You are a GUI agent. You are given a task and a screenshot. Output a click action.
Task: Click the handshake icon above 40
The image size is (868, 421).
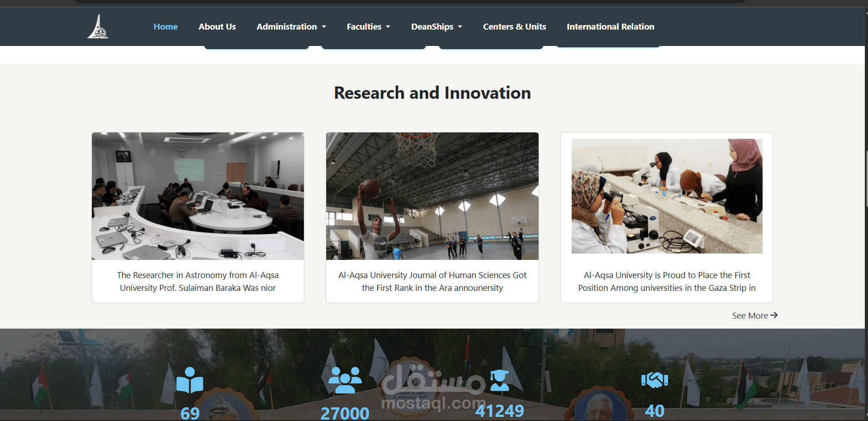tap(655, 380)
